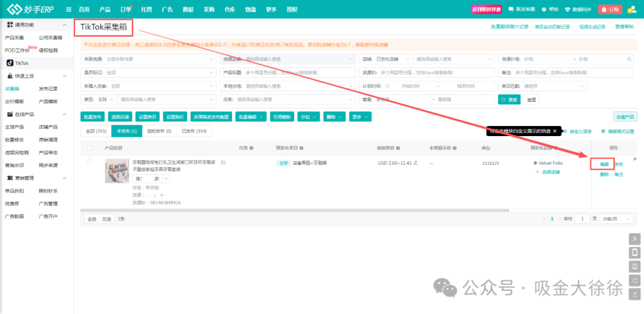Image resolution: width=644 pixels, height=314 pixels.
Task: Click the 重置 reset button
Action: (531, 100)
